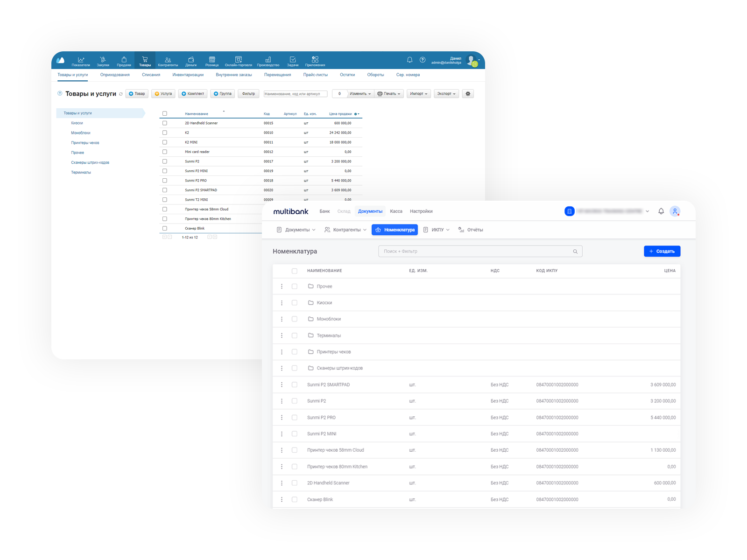
Task: Tick the checkbox next to Sunmi P2 PRO row in top table
Action: coord(165,181)
